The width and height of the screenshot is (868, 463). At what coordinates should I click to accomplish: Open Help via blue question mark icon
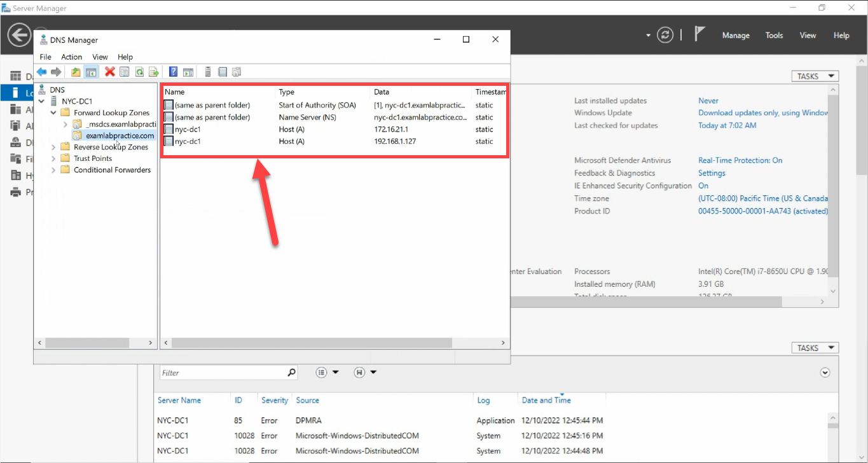pos(173,72)
